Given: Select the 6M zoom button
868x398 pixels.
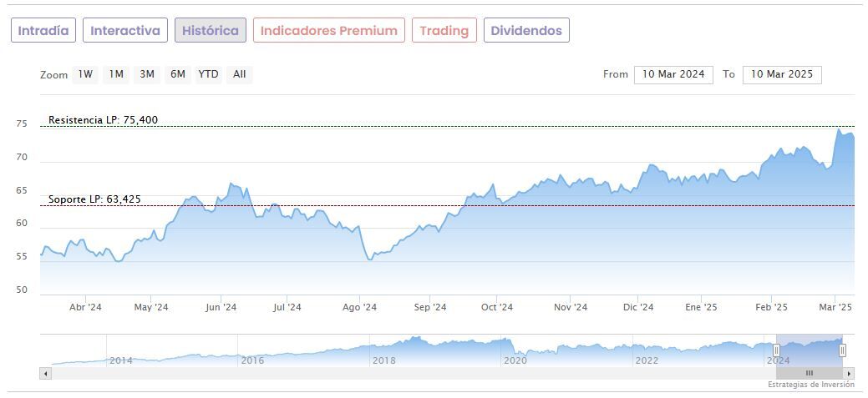Looking at the screenshot, I should pos(177,74).
